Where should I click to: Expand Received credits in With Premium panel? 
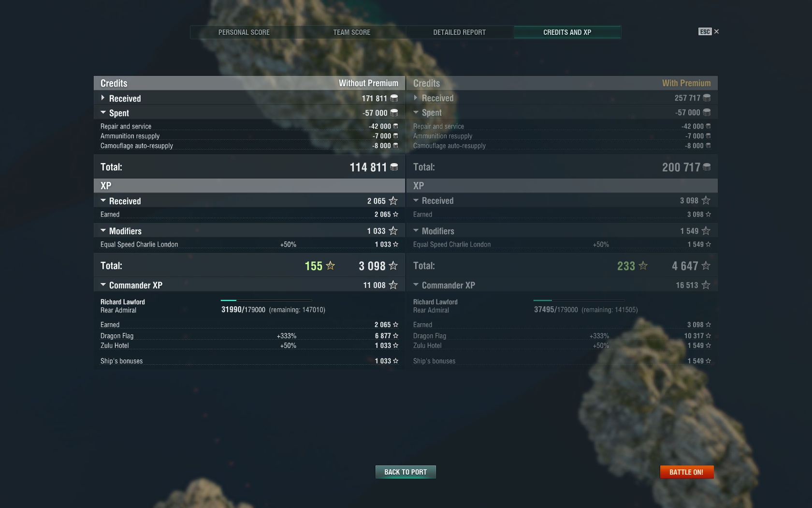coord(416,98)
